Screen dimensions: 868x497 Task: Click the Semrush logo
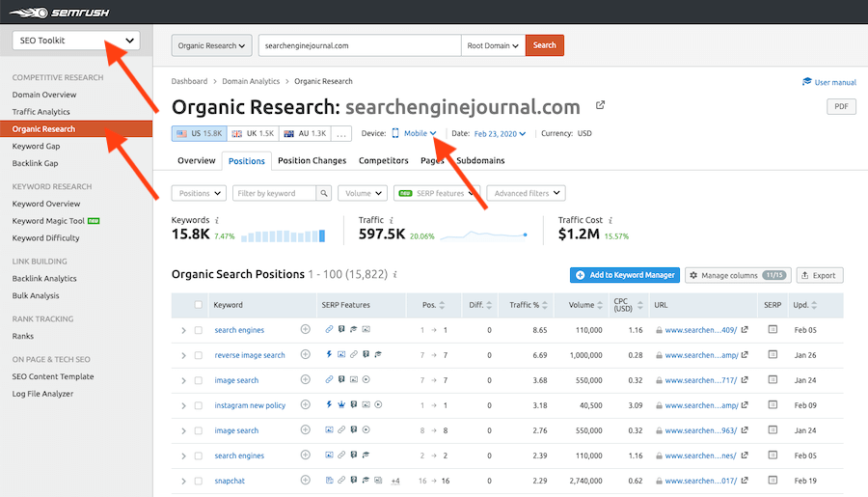click(x=59, y=13)
